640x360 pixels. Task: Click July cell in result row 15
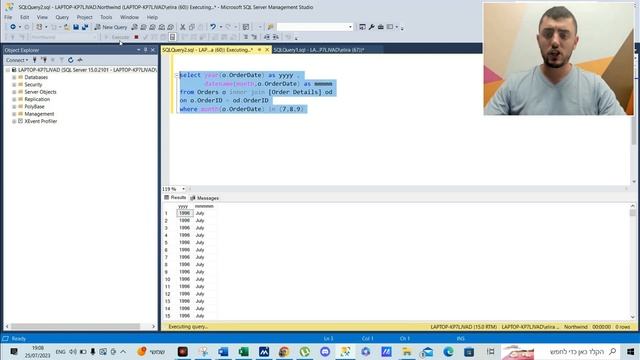pos(200,316)
